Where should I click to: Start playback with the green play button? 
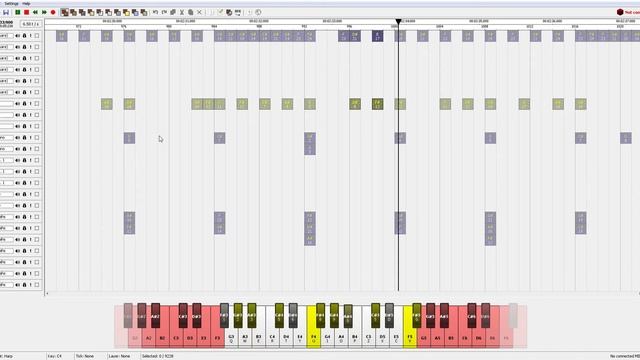pos(18,12)
